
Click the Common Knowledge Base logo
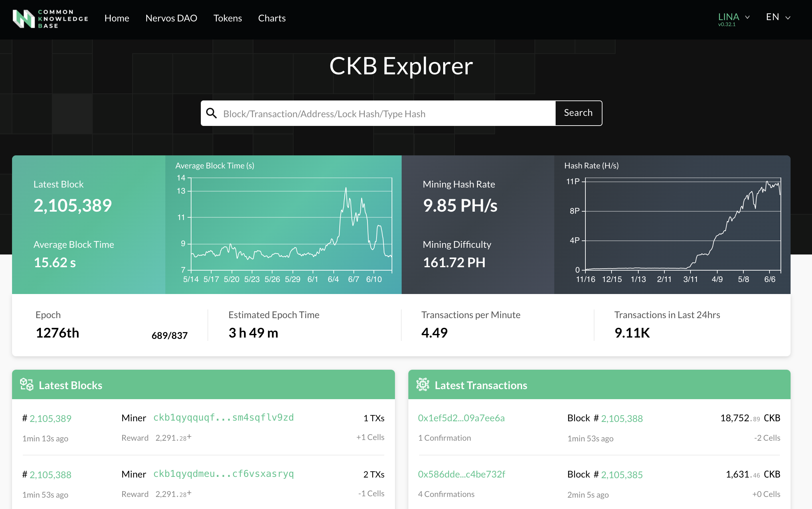(51, 18)
